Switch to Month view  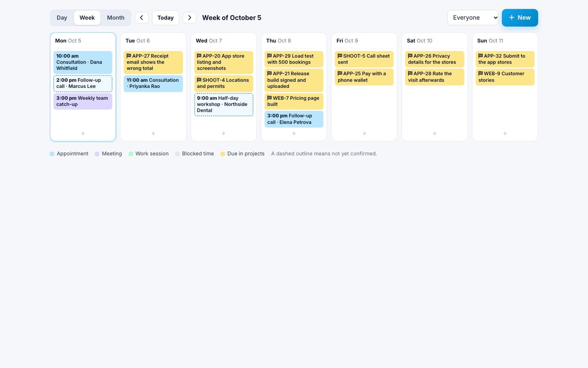point(115,18)
